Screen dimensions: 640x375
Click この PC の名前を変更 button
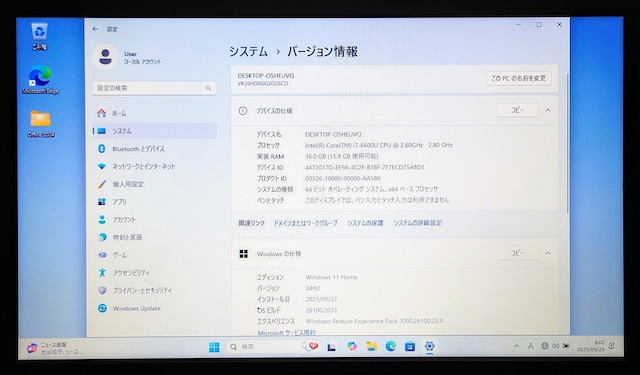518,78
